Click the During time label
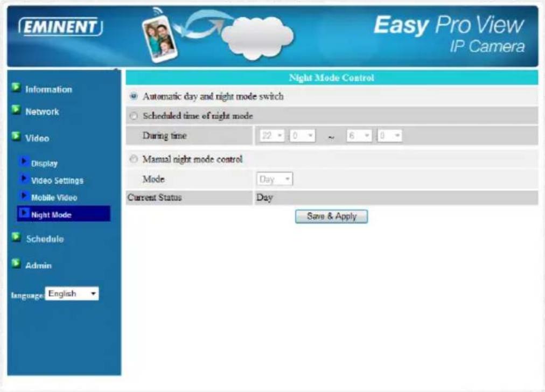Image resolution: width=545 pixels, height=392 pixels. (x=165, y=136)
